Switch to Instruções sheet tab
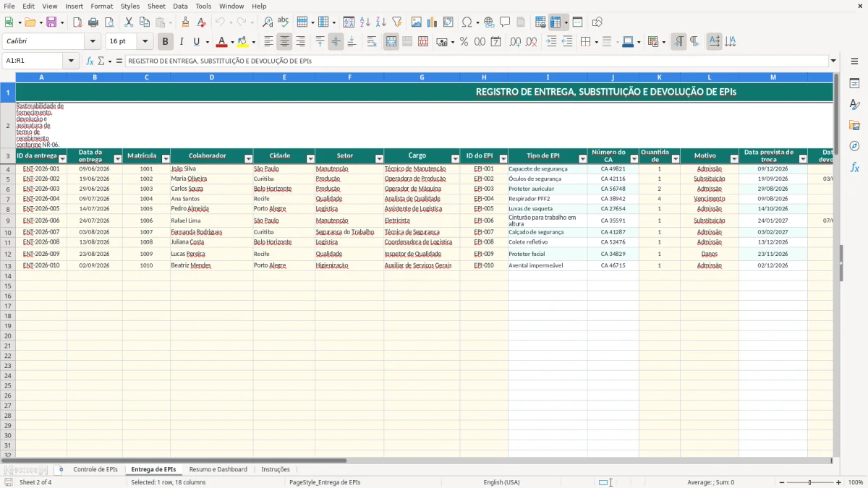Viewport: 868px width, 488px height. point(276,469)
